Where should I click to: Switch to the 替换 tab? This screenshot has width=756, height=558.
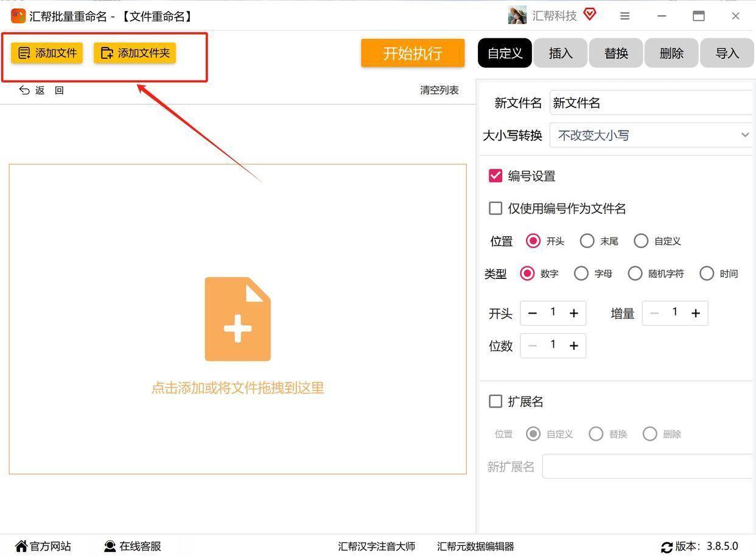click(x=616, y=54)
